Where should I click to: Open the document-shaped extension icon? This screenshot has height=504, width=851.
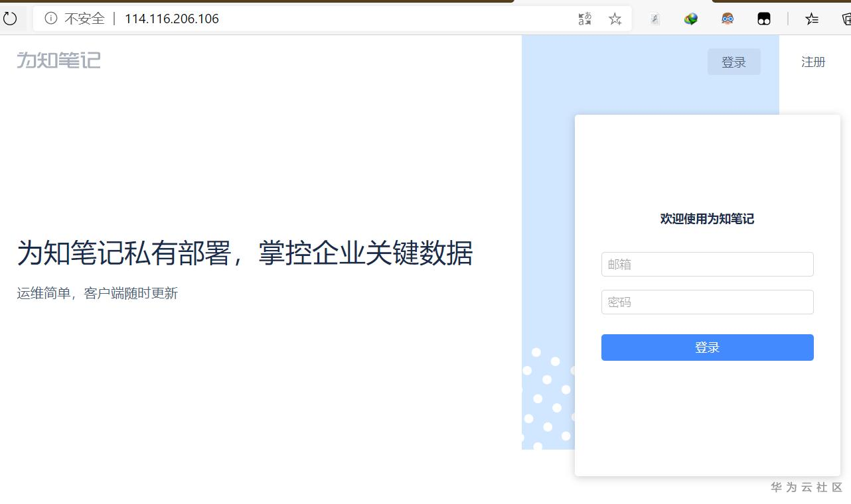[654, 19]
